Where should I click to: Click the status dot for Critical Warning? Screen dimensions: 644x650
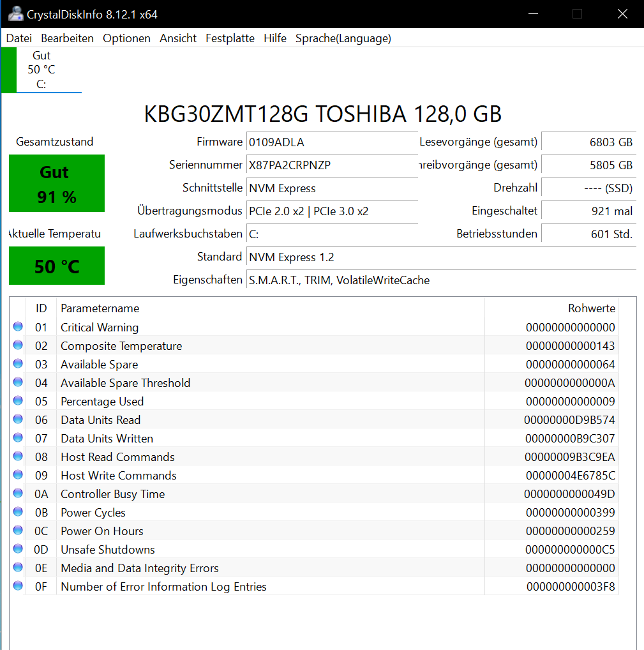(18, 327)
